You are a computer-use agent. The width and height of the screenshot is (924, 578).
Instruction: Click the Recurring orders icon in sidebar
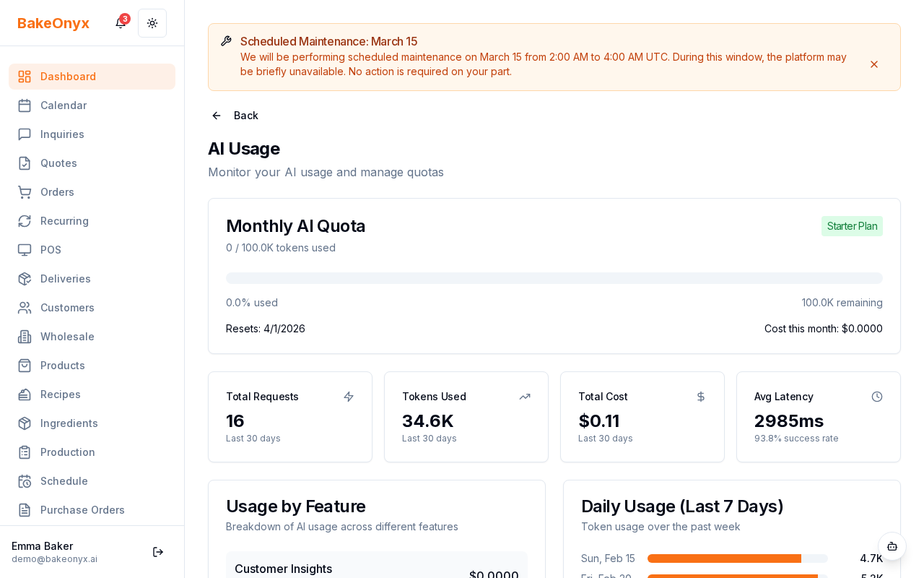[x=25, y=221]
